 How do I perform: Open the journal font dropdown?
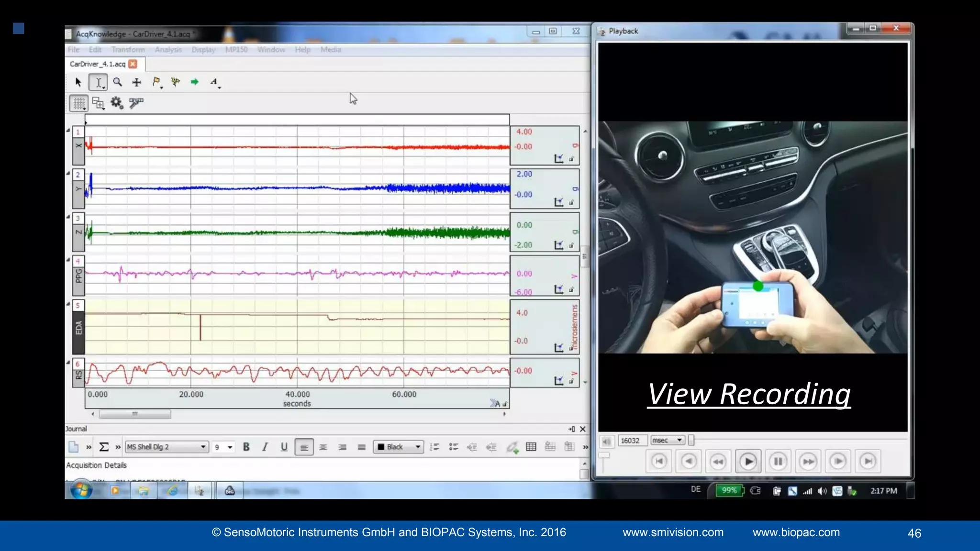tap(167, 447)
